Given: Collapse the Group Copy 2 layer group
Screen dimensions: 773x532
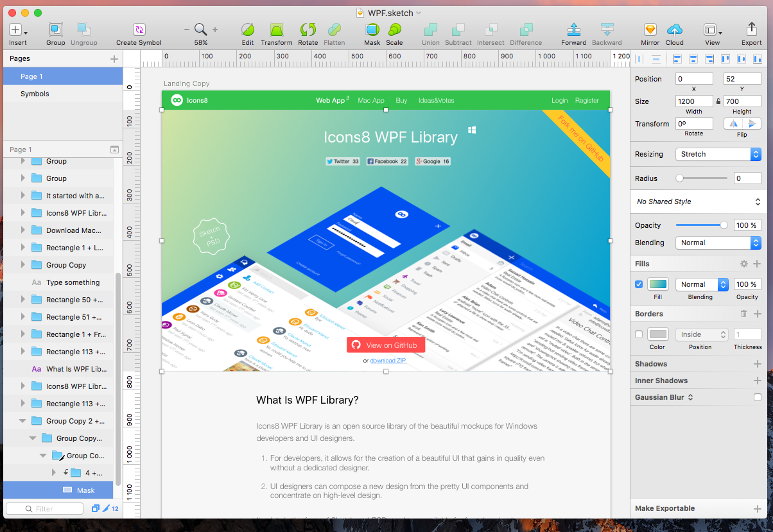Looking at the screenshot, I should [23, 421].
